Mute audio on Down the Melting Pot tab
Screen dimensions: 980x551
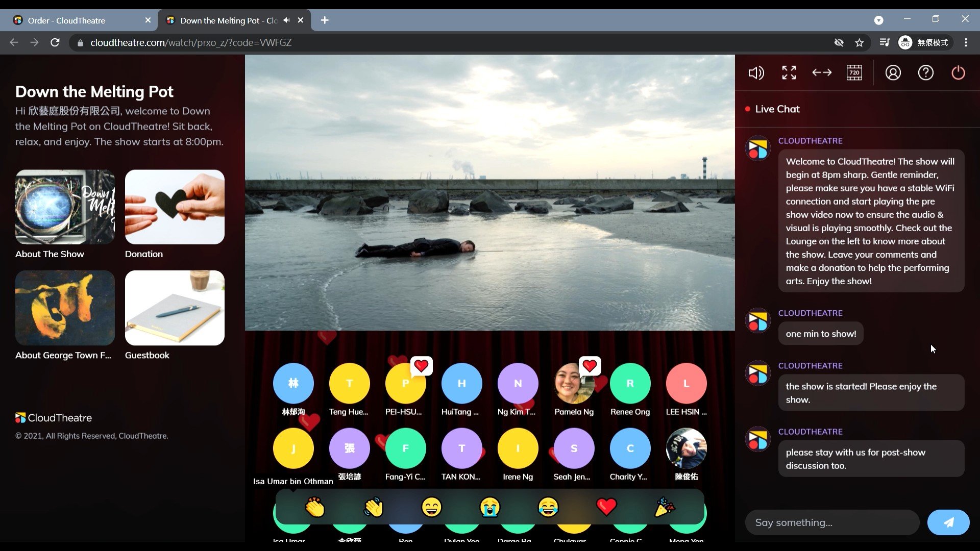[x=287, y=20]
